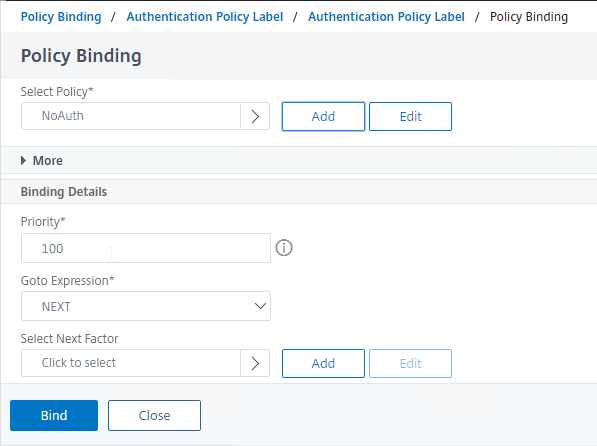Open first Authentication Policy Label breadcrumb
597x446 pixels.
coord(205,17)
